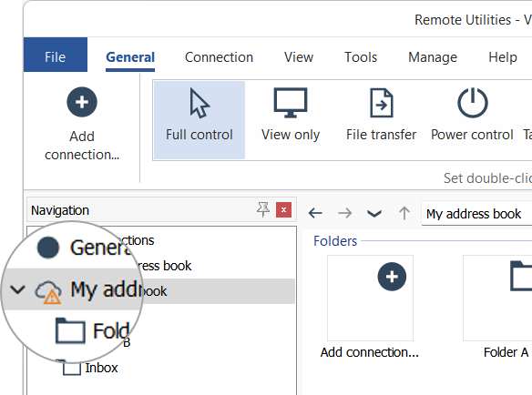Open the navigation history dropdown chevron
This screenshot has height=395, width=532.
pos(374,214)
